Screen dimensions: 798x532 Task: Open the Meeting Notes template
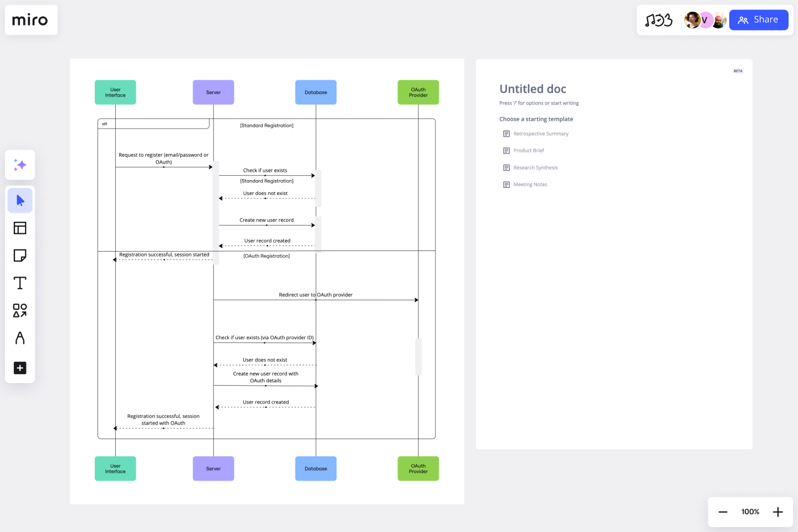coord(530,184)
